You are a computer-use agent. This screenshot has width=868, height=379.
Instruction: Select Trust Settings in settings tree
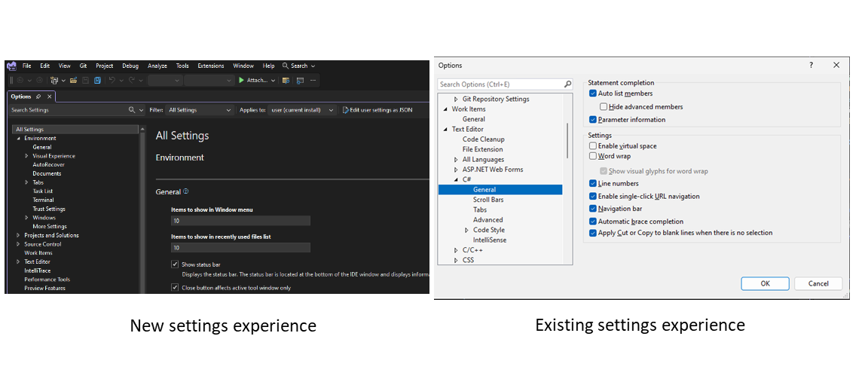49,209
